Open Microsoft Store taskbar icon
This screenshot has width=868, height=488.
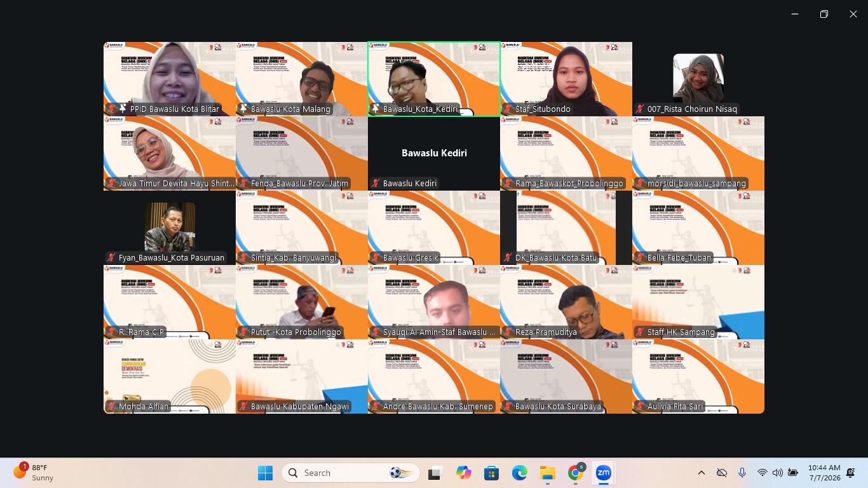coord(491,473)
